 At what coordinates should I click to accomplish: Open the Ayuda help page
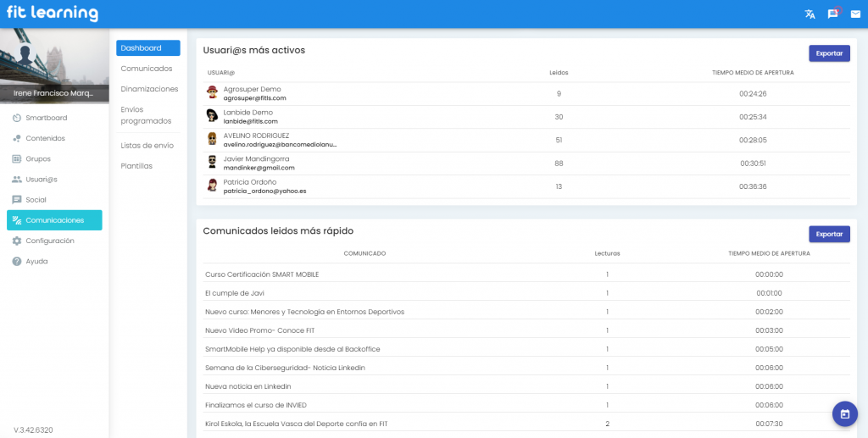click(36, 261)
